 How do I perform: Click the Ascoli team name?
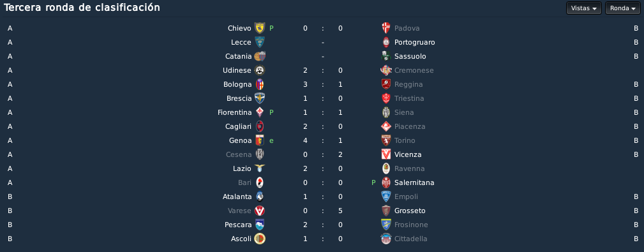pos(241,239)
